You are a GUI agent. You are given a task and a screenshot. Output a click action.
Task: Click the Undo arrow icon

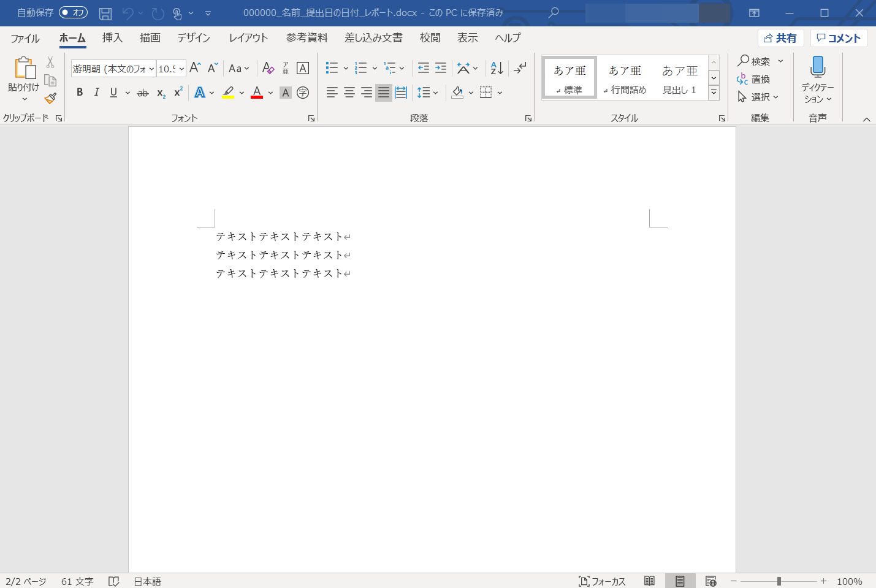pos(128,13)
